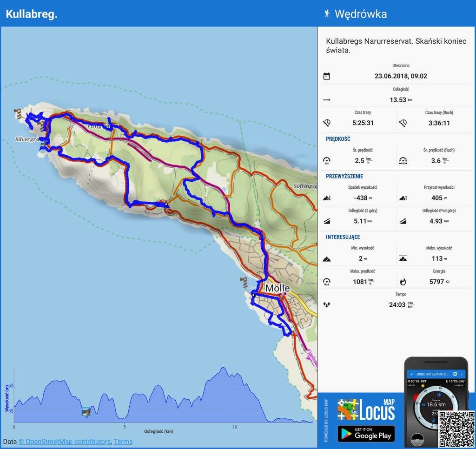Click the arrow icon beside 13.53 km

point(327,100)
